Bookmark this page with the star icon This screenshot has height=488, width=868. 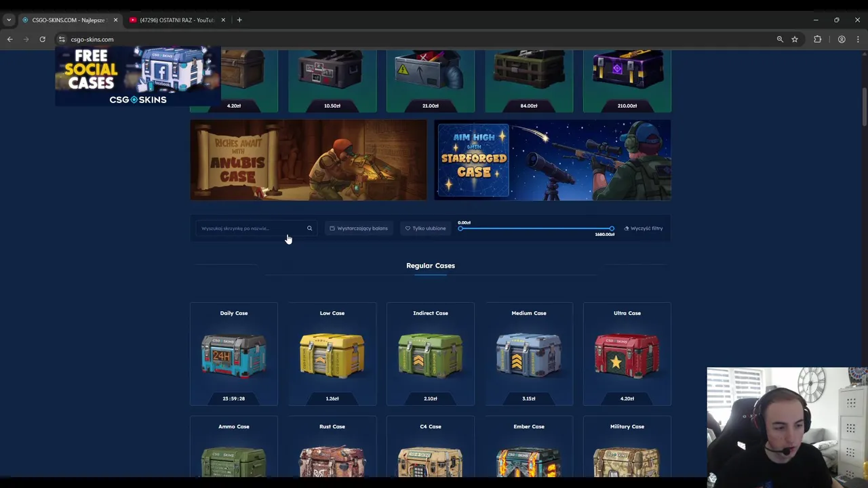pos(795,39)
